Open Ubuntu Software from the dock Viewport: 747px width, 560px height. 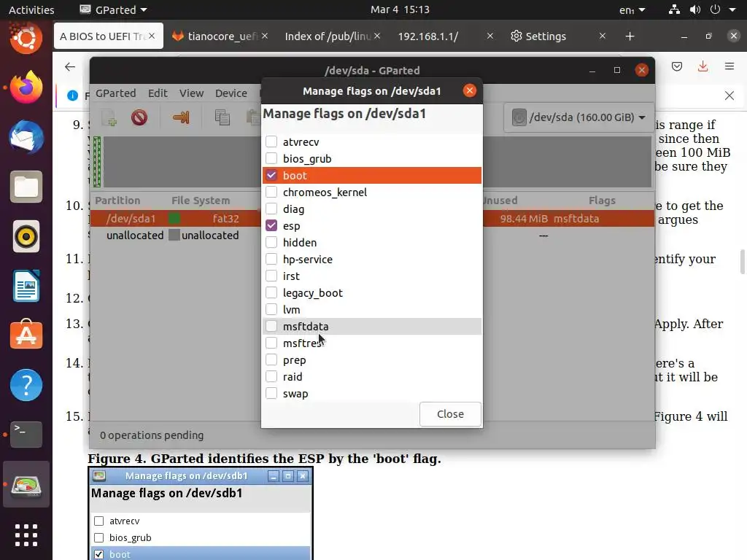pyautogui.click(x=26, y=335)
